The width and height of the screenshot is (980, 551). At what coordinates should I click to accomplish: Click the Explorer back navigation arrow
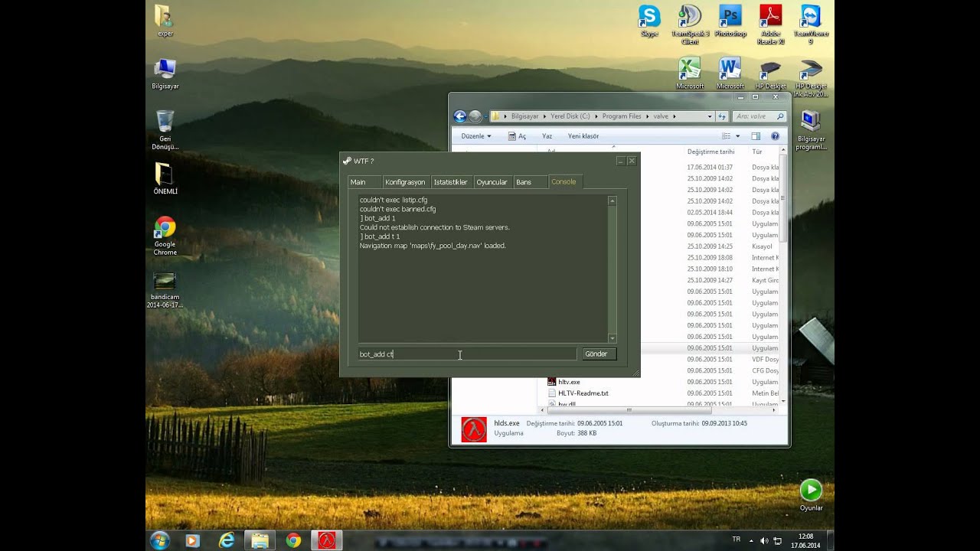coord(460,116)
